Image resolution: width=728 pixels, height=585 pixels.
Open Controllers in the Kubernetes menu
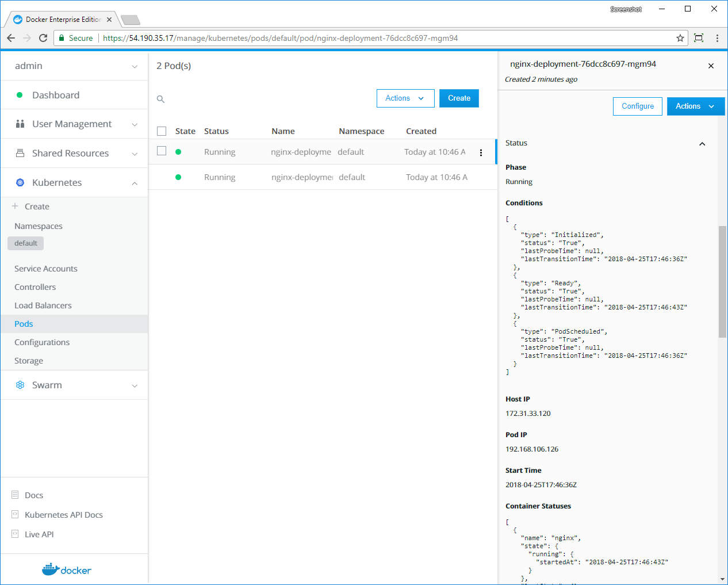click(35, 287)
